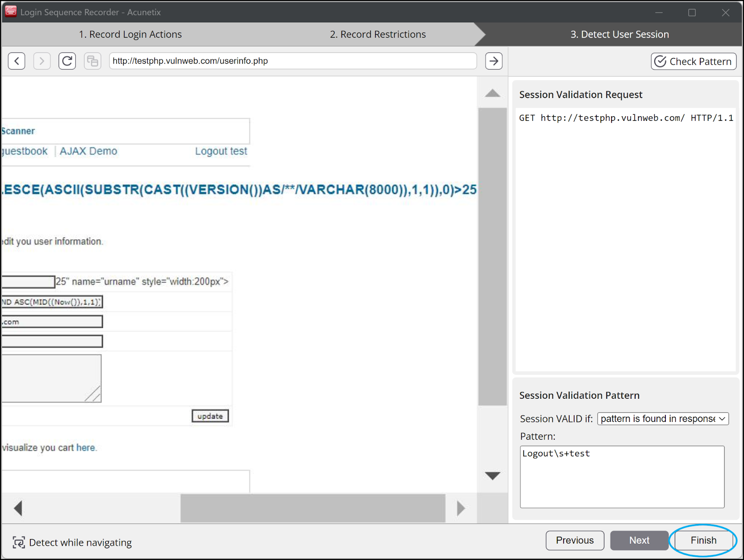The width and height of the screenshot is (744, 560).
Task: Click the Previous button
Action: 575,540
